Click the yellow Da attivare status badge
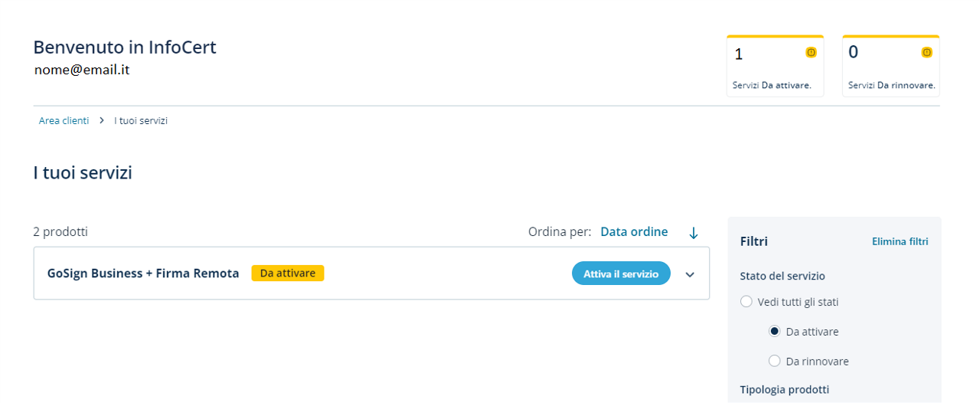Viewport: 980px width, 403px height. (287, 274)
